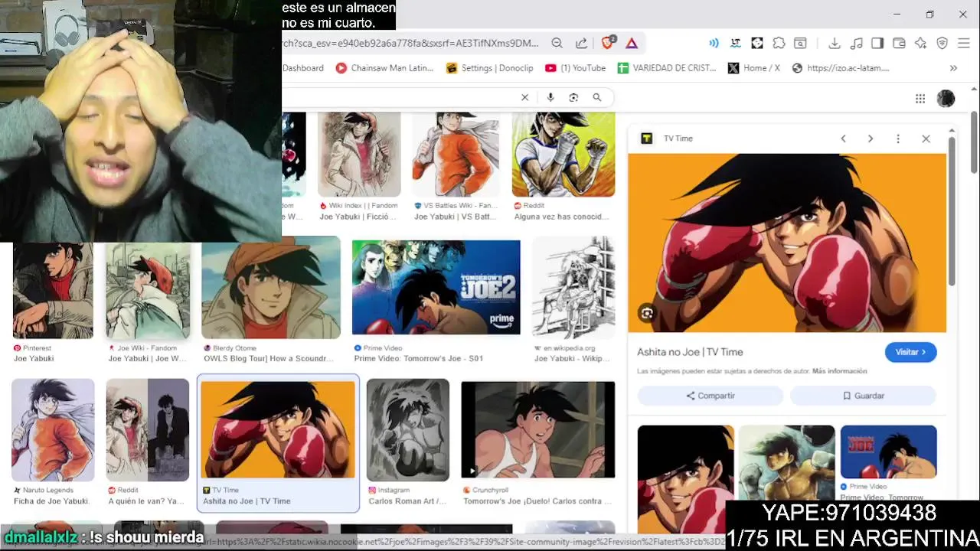The height and width of the screenshot is (551, 980).
Task: Open the Brave Rewards triangle icon
Action: point(632,44)
